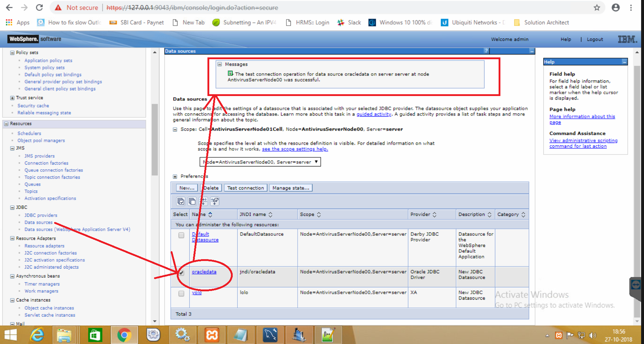Click the Delete button

(x=211, y=188)
